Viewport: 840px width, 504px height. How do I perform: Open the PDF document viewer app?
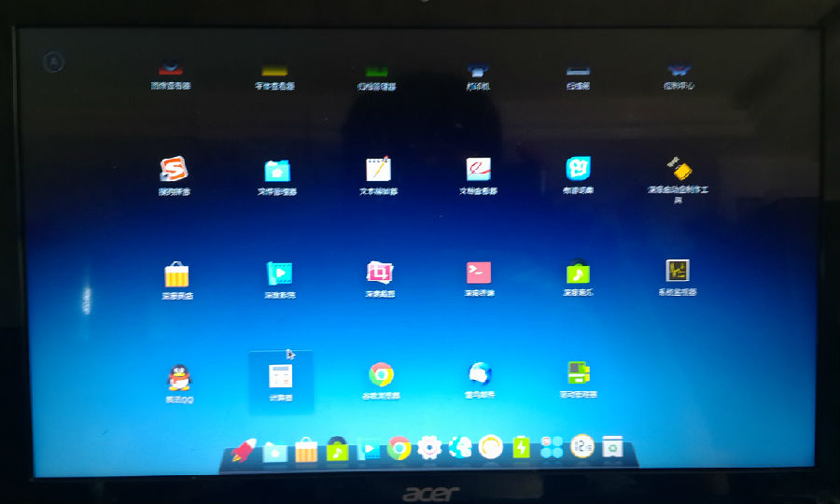pos(478,170)
